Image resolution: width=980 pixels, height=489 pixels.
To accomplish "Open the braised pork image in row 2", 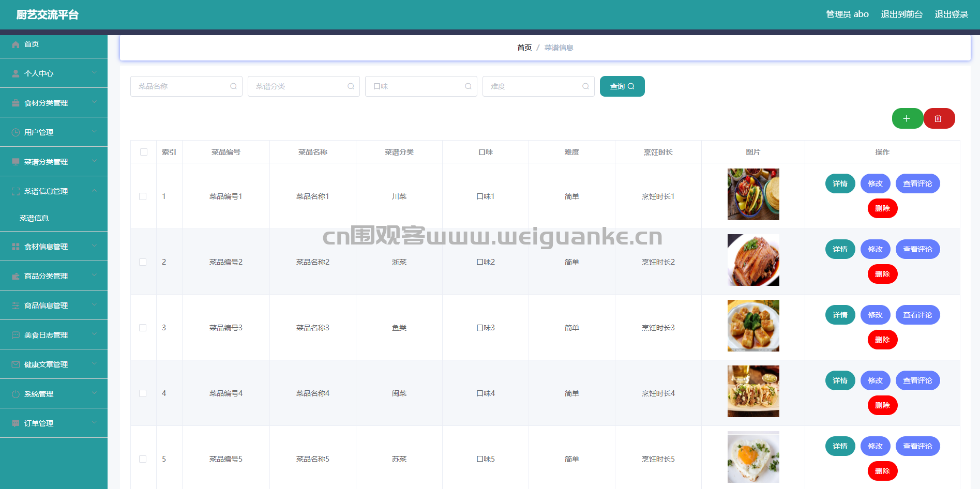I will click(753, 260).
